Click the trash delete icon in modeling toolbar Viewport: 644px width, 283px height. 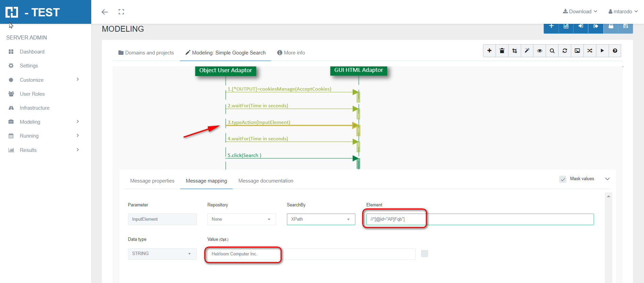tap(502, 51)
